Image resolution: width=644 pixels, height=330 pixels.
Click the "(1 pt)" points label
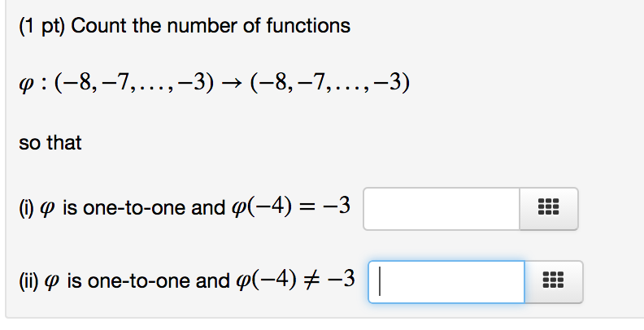[x=43, y=26]
